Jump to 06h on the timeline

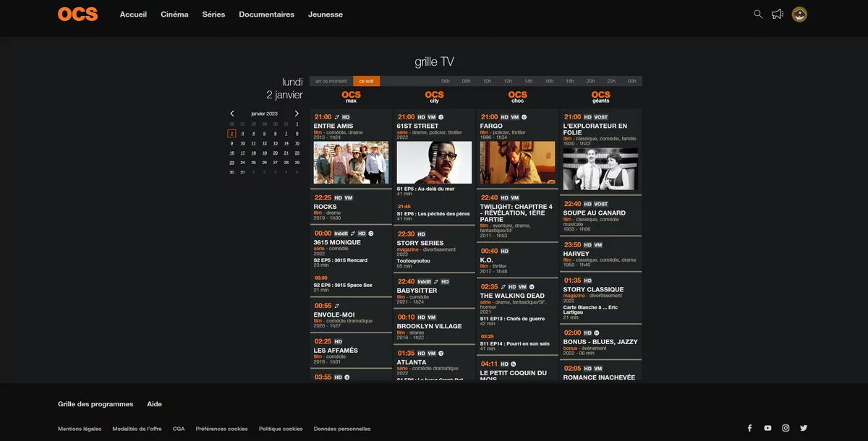pos(446,81)
